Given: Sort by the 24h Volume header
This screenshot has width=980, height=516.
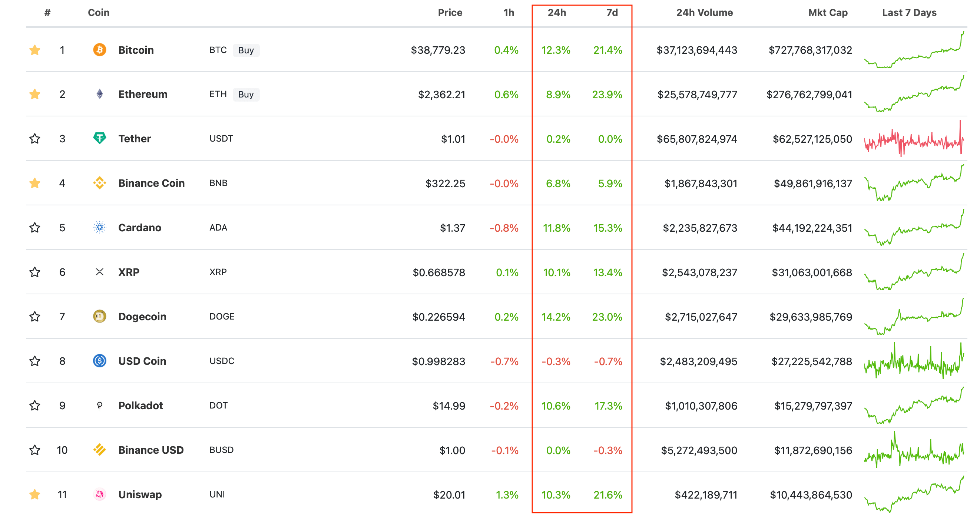Looking at the screenshot, I should pyautogui.click(x=704, y=13).
